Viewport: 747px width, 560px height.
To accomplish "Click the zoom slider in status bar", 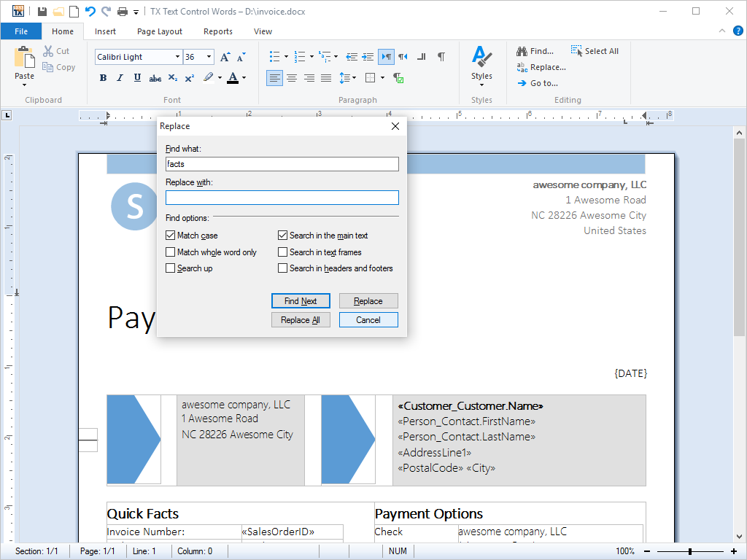I will coord(689,551).
